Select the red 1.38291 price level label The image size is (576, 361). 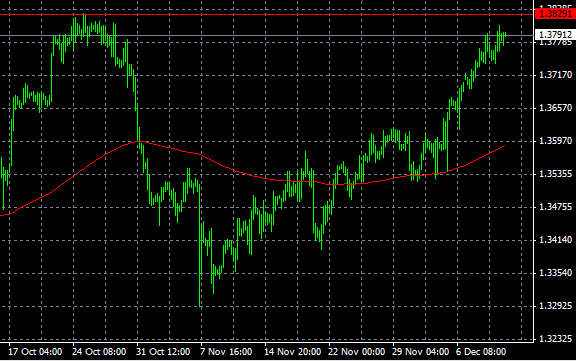(555, 14)
